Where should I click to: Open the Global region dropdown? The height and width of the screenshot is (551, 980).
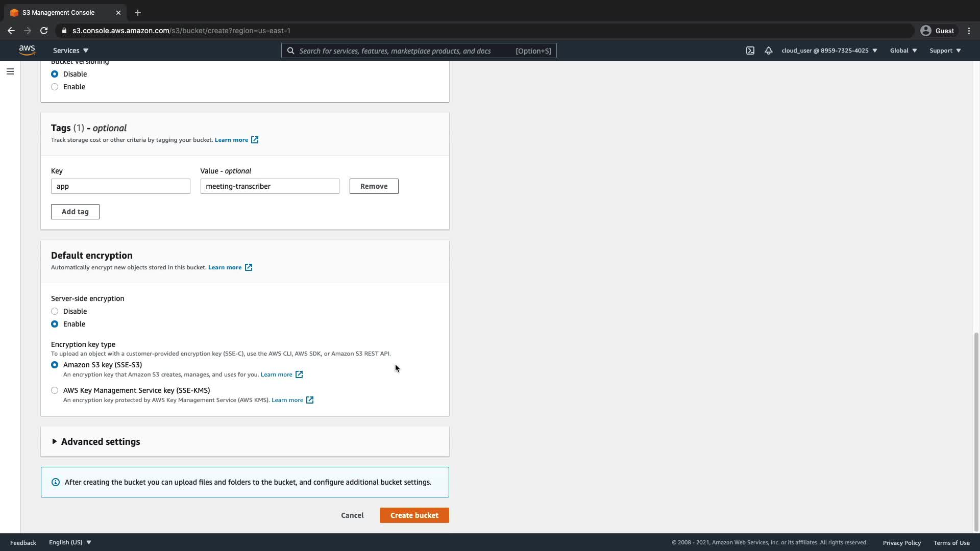(x=903, y=51)
